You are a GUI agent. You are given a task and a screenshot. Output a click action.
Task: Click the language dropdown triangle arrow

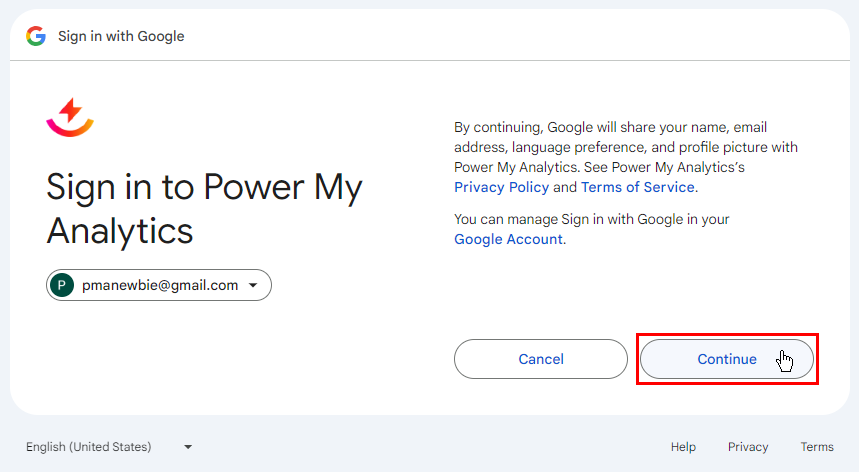(x=188, y=447)
